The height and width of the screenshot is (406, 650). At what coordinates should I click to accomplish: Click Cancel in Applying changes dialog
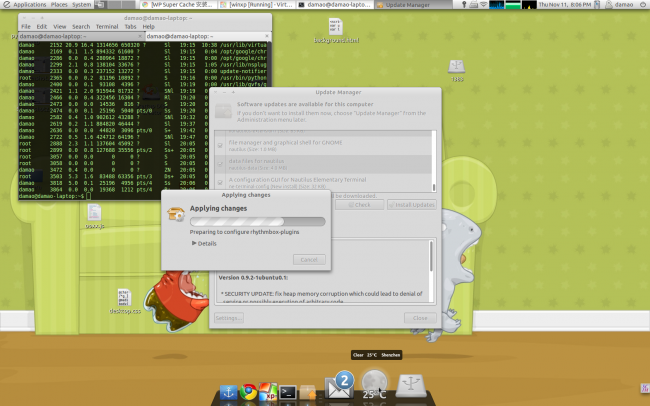(x=309, y=260)
